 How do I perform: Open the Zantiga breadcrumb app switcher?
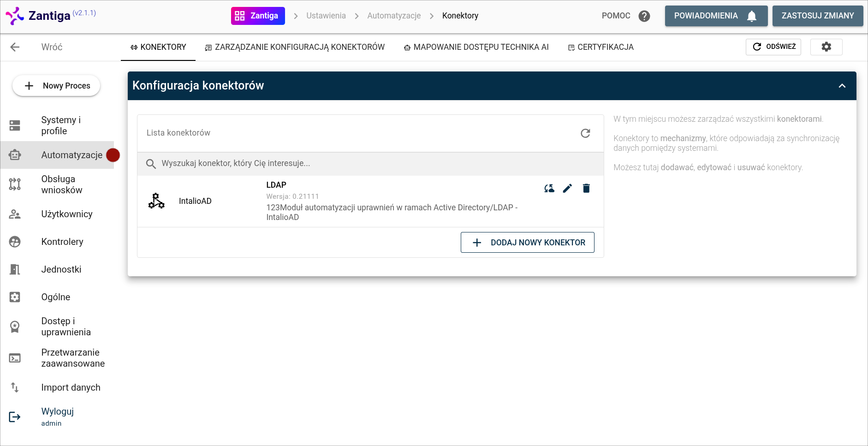pyautogui.click(x=258, y=16)
